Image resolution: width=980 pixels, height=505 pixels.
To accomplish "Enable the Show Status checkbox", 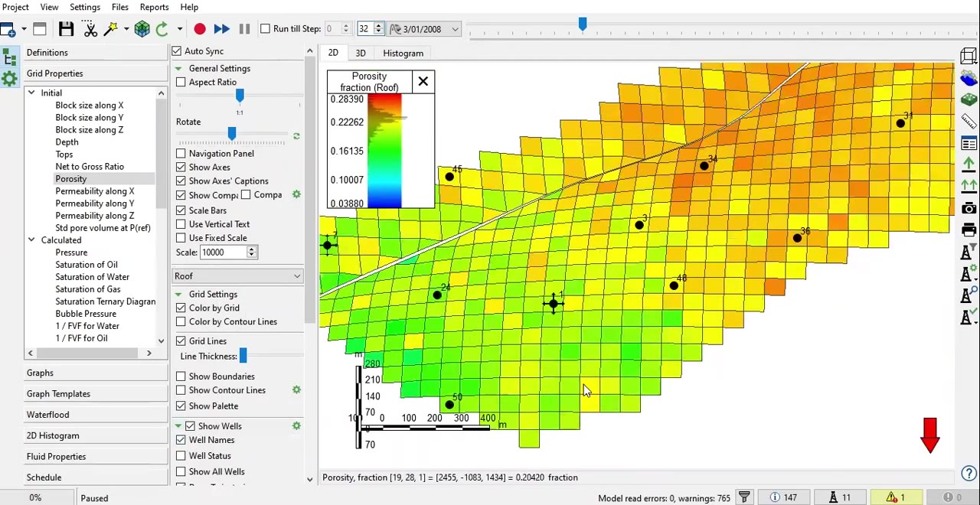I will (181, 455).
